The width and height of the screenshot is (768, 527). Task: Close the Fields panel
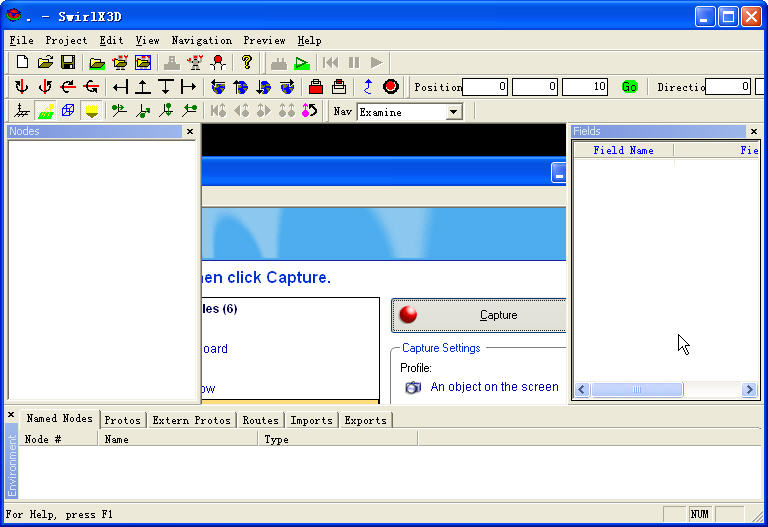(754, 131)
